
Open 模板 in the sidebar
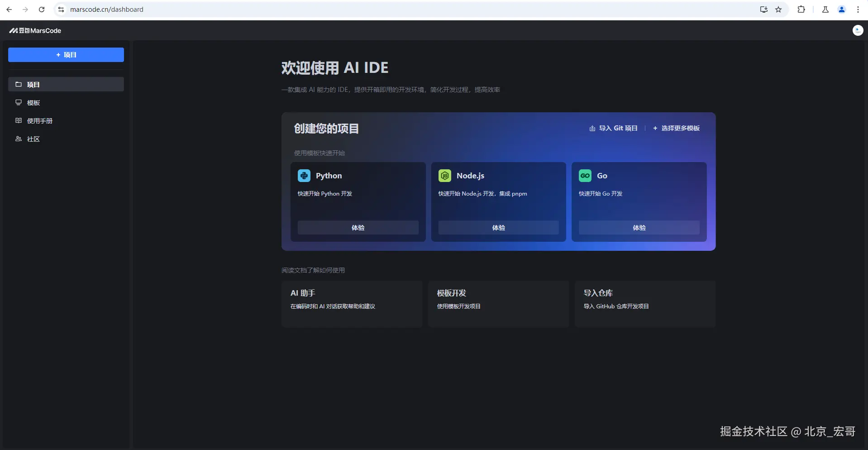coord(66,103)
